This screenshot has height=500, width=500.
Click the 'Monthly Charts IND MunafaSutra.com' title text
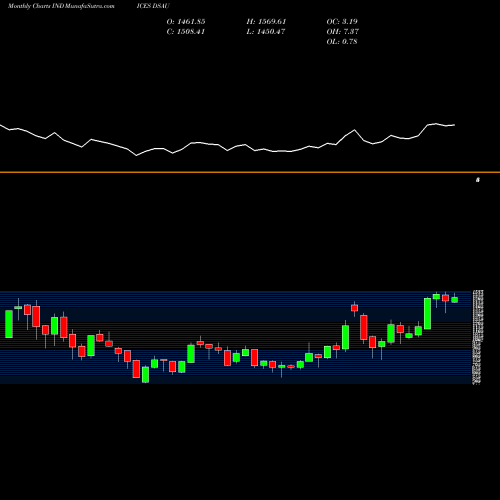[x=61, y=6]
